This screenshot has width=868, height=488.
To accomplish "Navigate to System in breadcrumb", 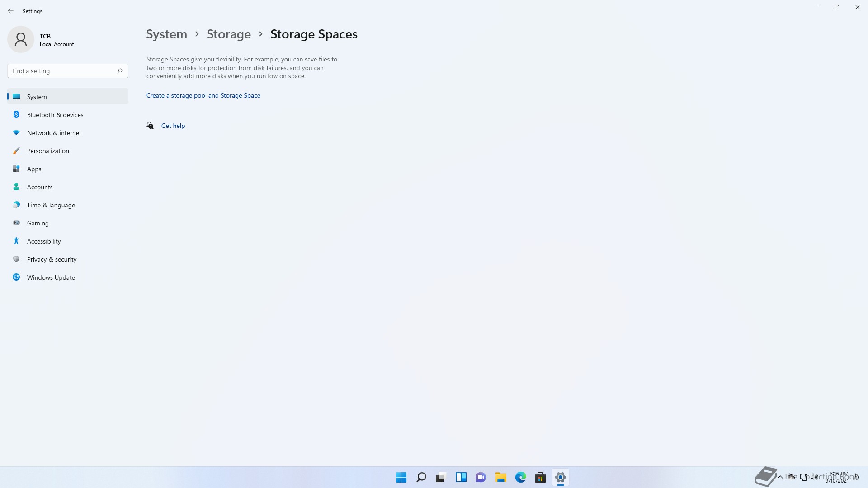I will point(166,34).
